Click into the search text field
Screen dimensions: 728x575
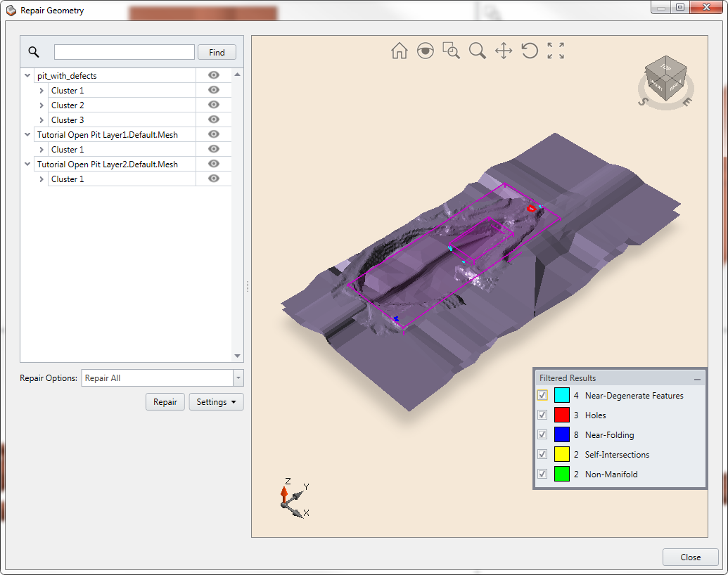124,52
